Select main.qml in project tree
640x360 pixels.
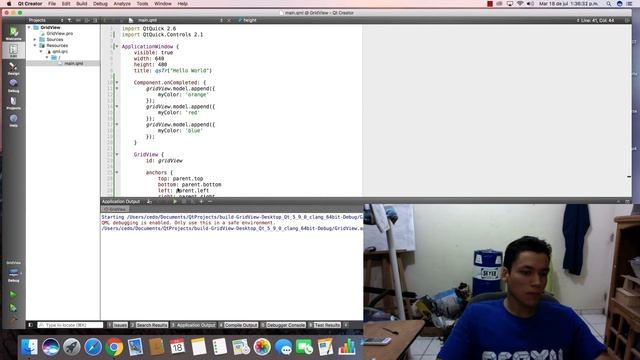73,63
